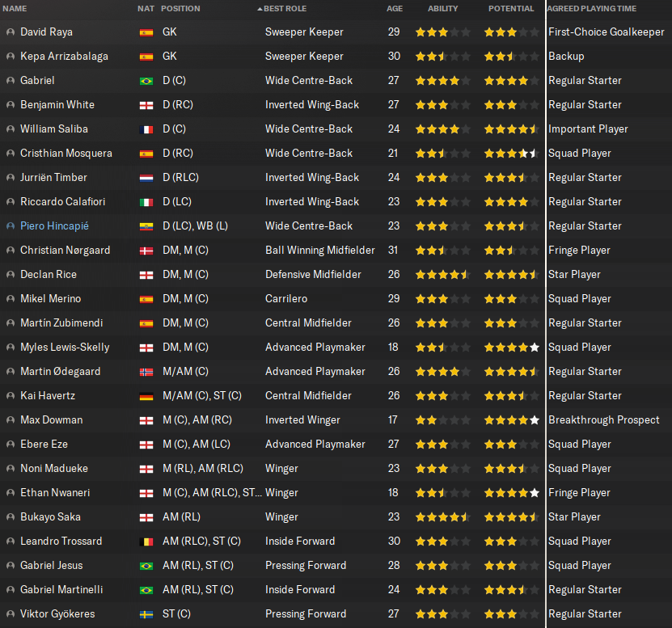The image size is (672, 628).
Task: Open William Saliba's player profile
Action: click(x=54, y=129)
